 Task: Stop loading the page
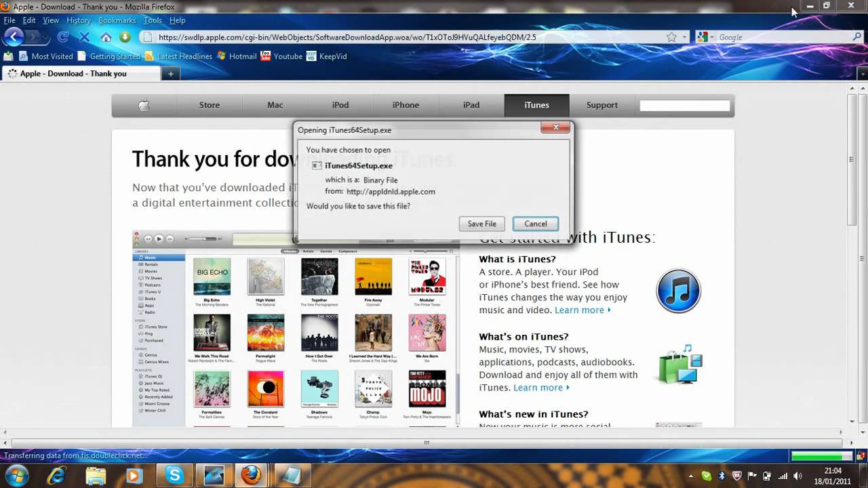[x=84, y=37]
